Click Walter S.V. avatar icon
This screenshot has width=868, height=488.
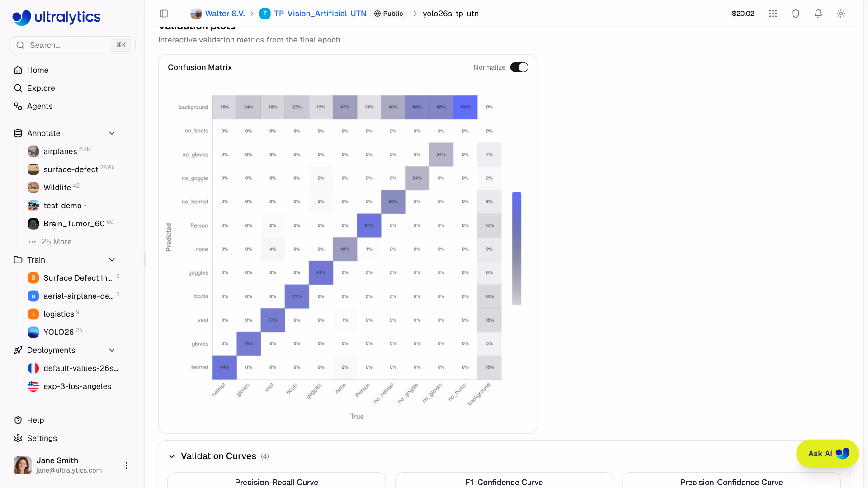tap(196, 14)
